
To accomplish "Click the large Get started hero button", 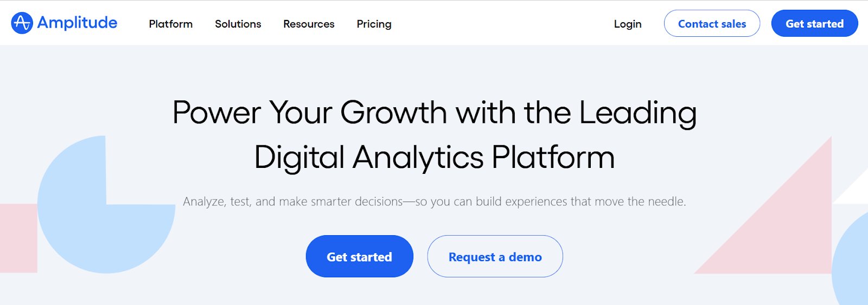I will point(359,256).
